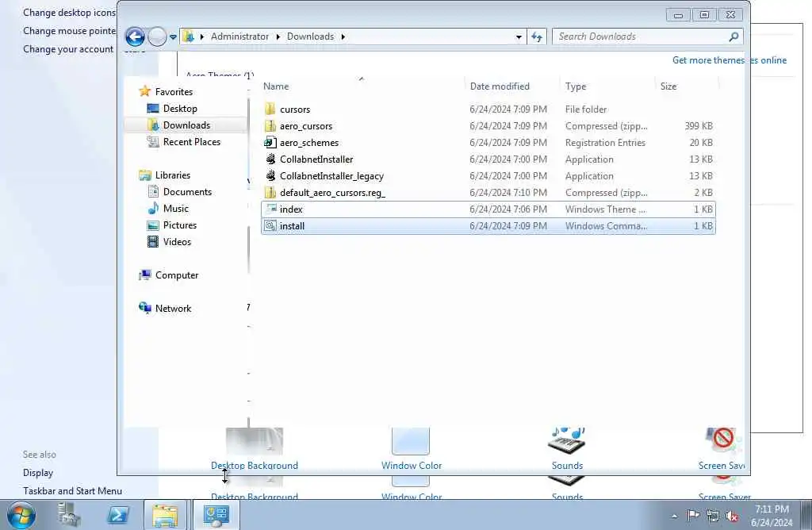Click Administrator in the address breadcrumb
The width and height of the screenshot is (812, 530).
pos(239,36)
